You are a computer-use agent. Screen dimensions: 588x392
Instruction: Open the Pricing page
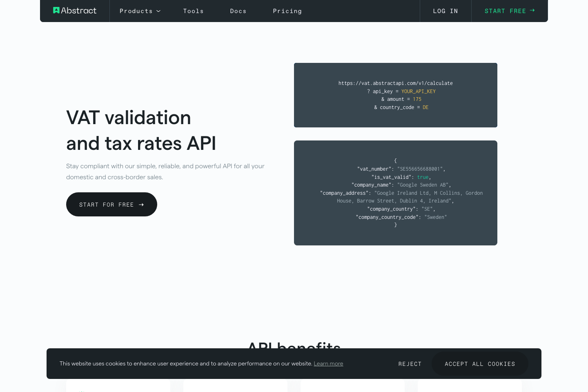coord(287,11)
